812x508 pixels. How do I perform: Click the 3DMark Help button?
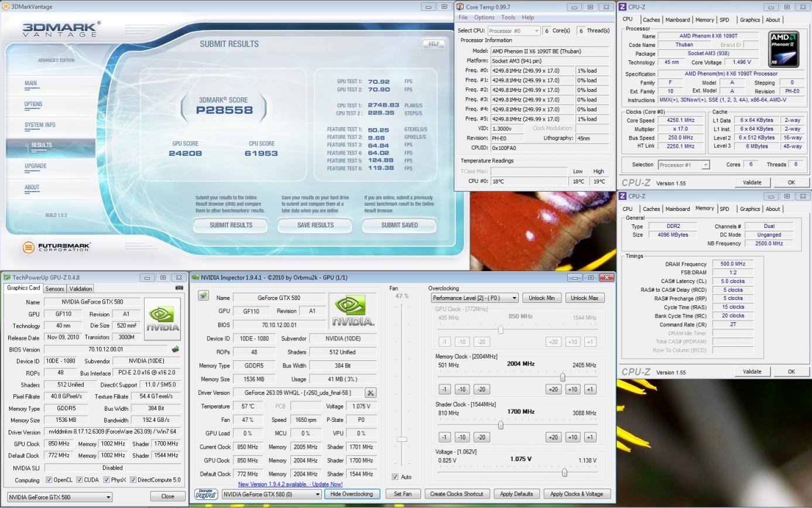click(433, 43)
